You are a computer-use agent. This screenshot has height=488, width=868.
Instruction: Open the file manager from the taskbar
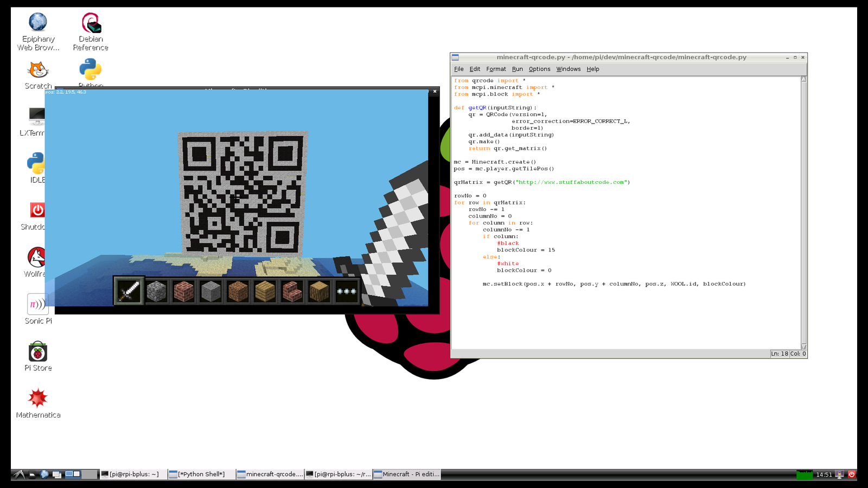click(32, 474)
